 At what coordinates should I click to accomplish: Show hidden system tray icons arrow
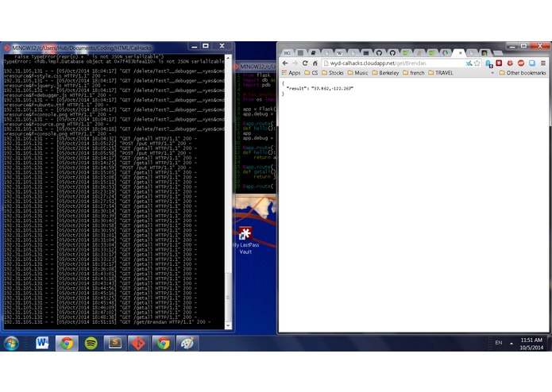(511, 343)
